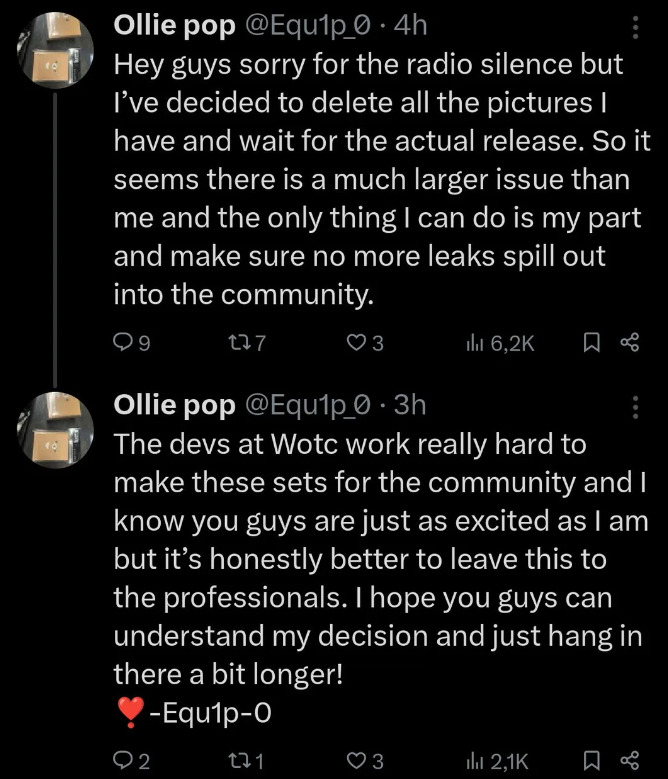View analytics of 6,2K views tweet
The image size is (668, 779).
coord(475,343)
